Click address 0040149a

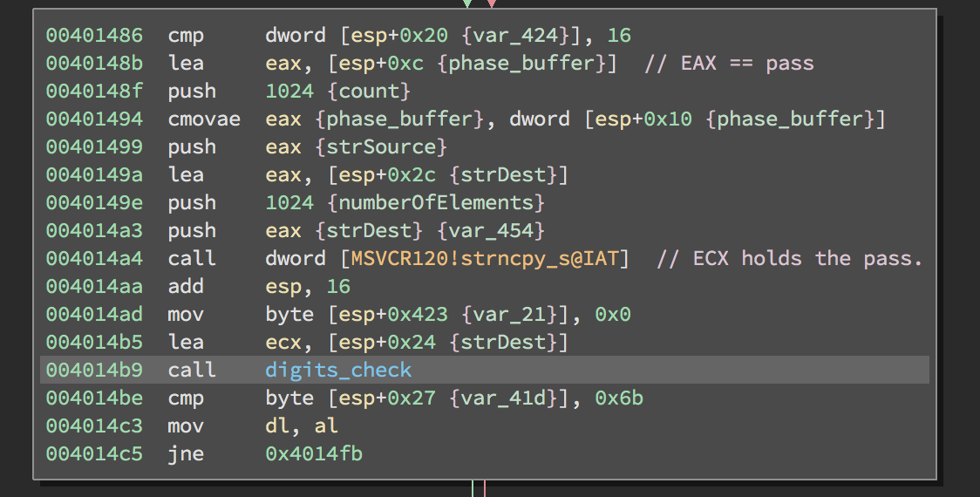94,175
